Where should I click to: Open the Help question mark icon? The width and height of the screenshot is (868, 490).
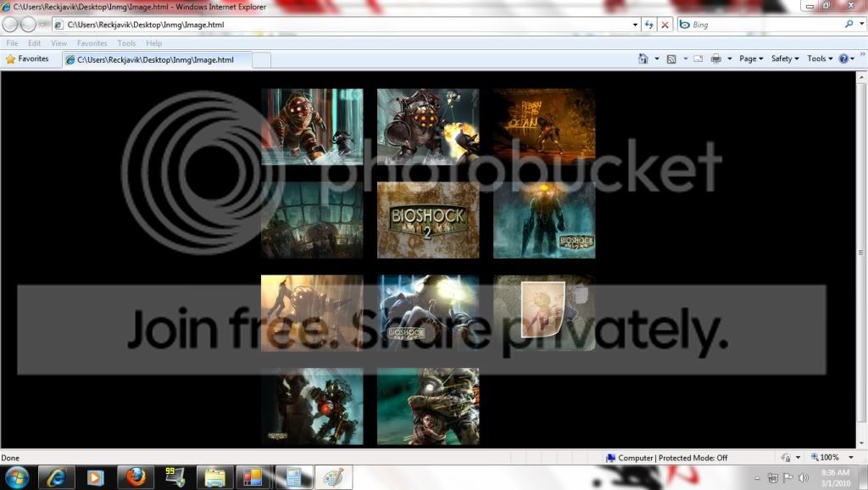(x=843, y=58)
